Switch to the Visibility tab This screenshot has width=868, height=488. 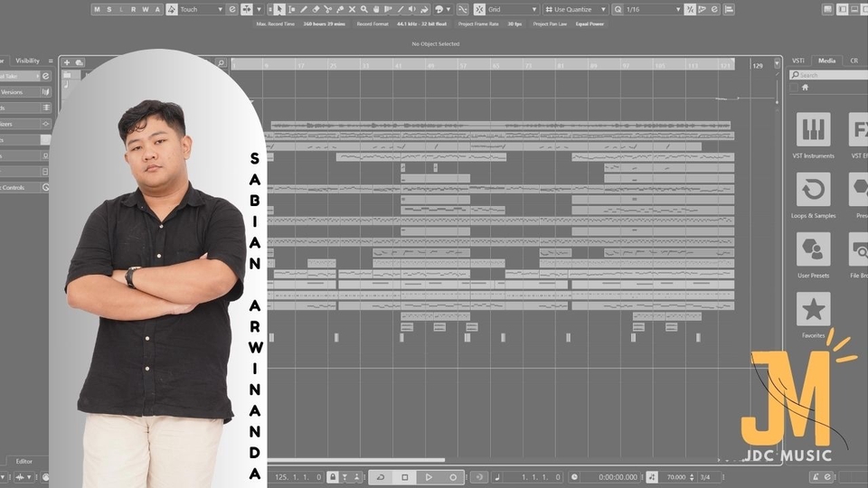[28, 61]
